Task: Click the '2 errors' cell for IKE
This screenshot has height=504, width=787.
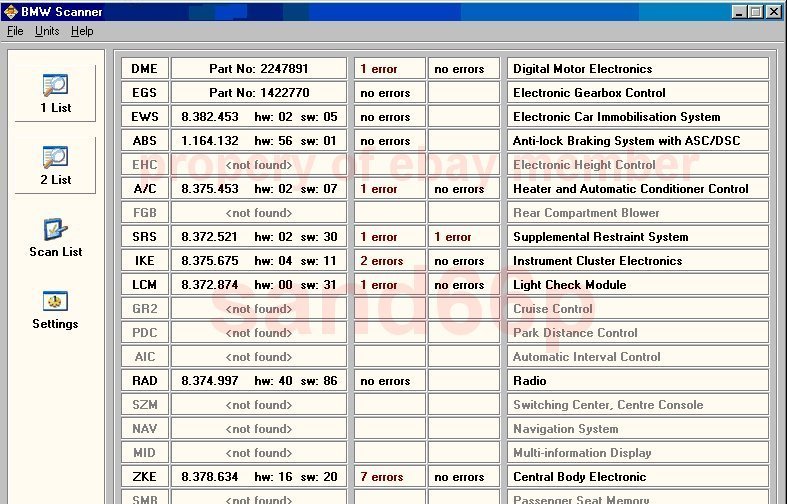Action: 389,261
